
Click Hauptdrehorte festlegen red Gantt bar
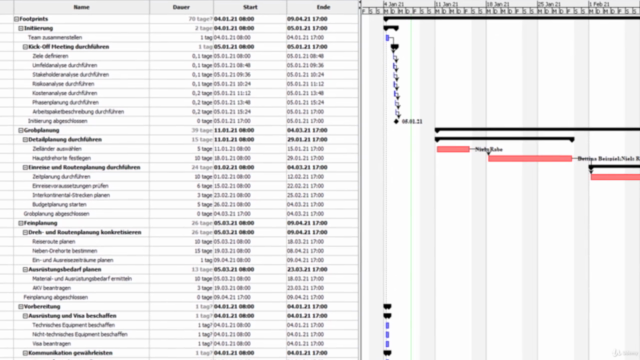pos(530,158)
